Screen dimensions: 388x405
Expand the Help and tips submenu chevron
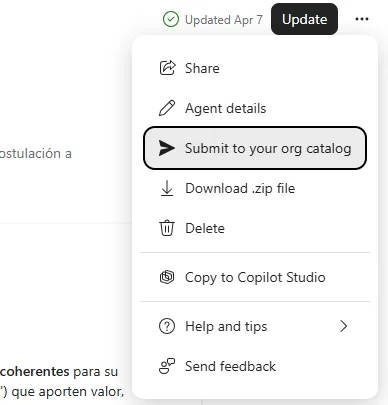344,326
